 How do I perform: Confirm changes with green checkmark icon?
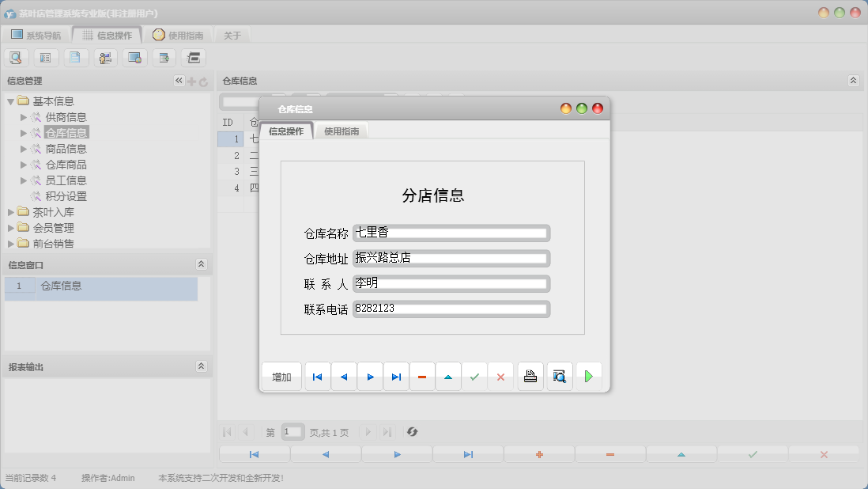474,377
